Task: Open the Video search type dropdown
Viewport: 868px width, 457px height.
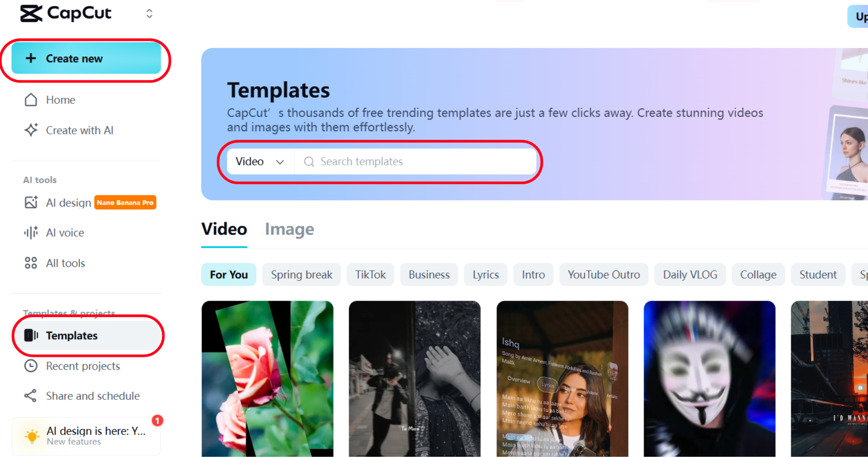Action: pos(260,161)
